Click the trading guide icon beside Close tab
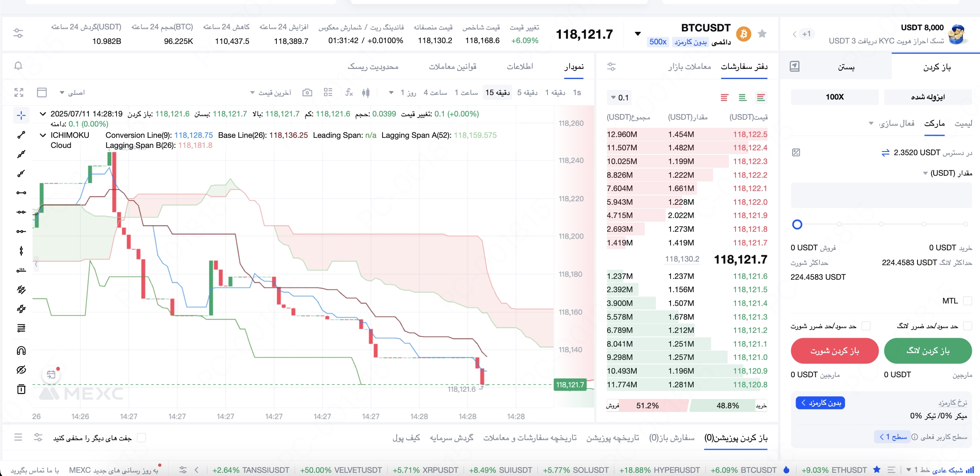Image resolution: width=980 pixels, height=476 pixels. click(794, 66)
